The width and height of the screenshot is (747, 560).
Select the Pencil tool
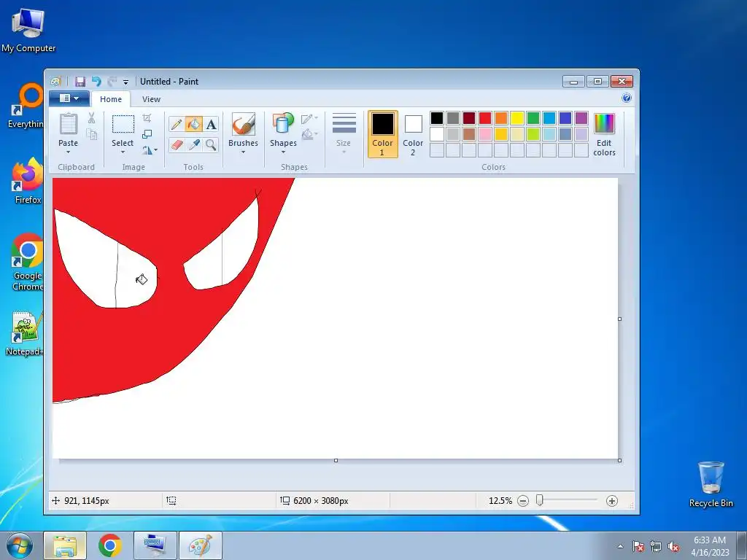tap(177, 125)
